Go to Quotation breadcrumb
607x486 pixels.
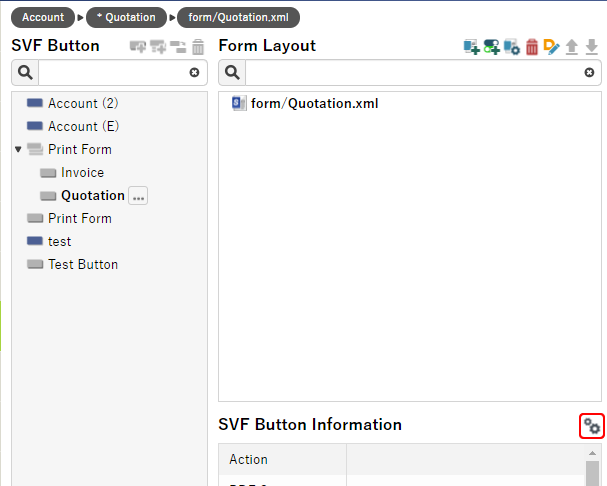[126, 17]
